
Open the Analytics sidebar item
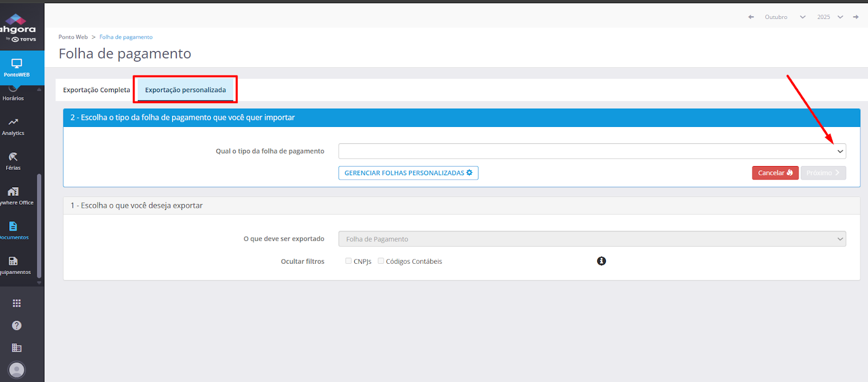[14, 127]
